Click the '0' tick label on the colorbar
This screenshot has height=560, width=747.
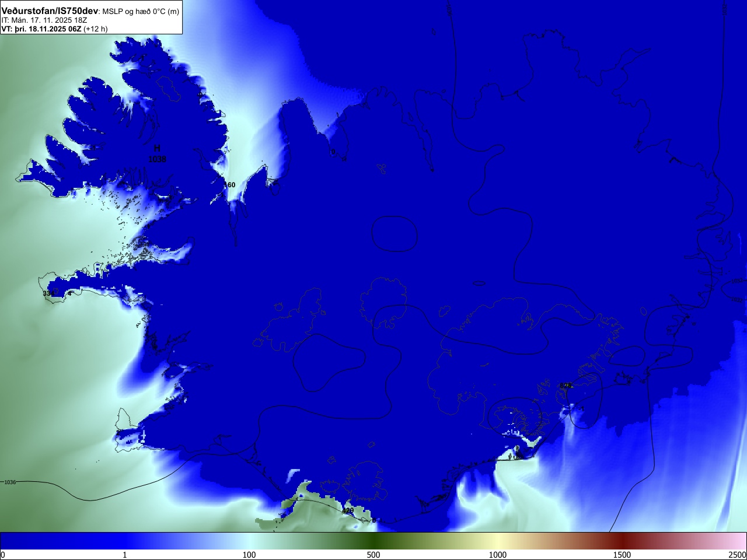click(x=2, y=555)
